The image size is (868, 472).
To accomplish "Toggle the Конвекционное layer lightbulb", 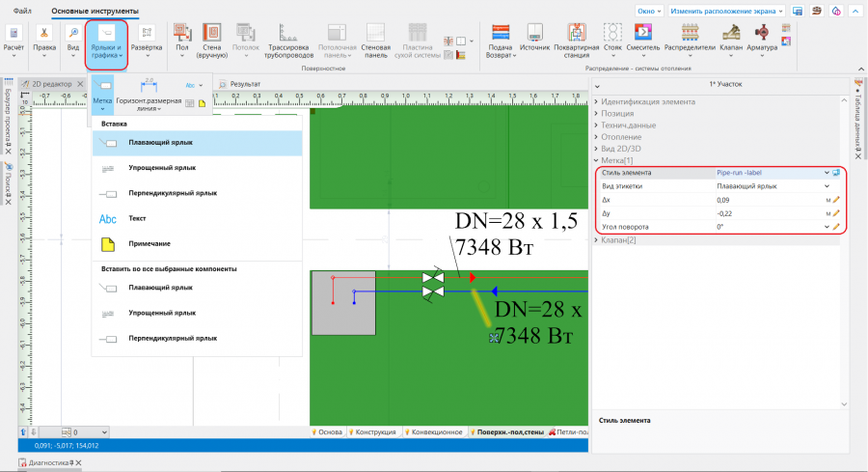I will click(x=407, y=432).
